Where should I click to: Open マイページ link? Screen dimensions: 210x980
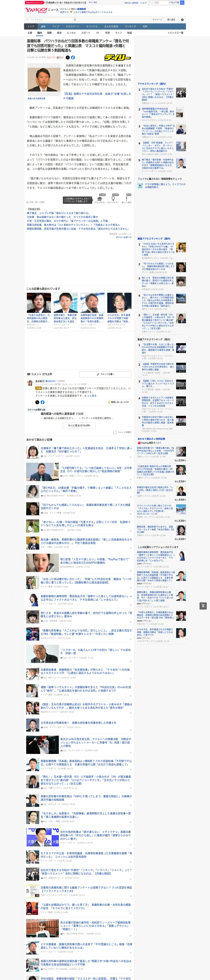tap(157, 19)
